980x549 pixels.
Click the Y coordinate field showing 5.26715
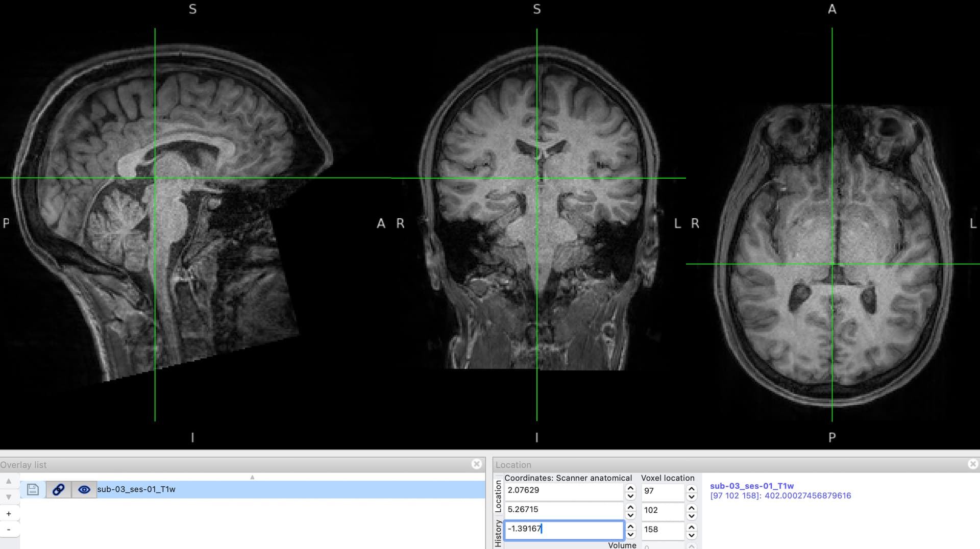(x=562, y=510)
